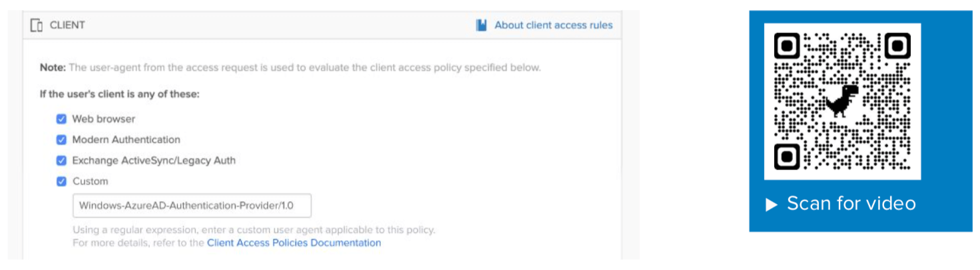Click the CLIENT devices icon in header
This screenshot has height=270, width=980.
(x=37, y=25)
